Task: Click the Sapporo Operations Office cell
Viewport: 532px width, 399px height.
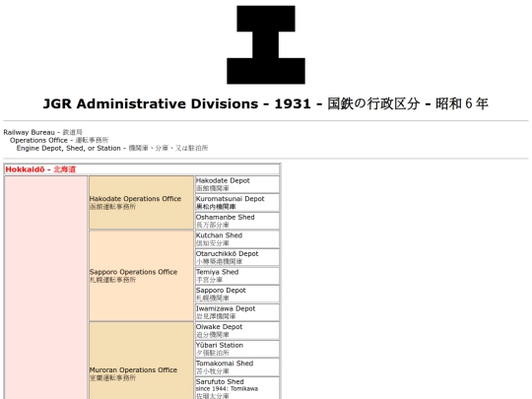Action: (141, 276)
